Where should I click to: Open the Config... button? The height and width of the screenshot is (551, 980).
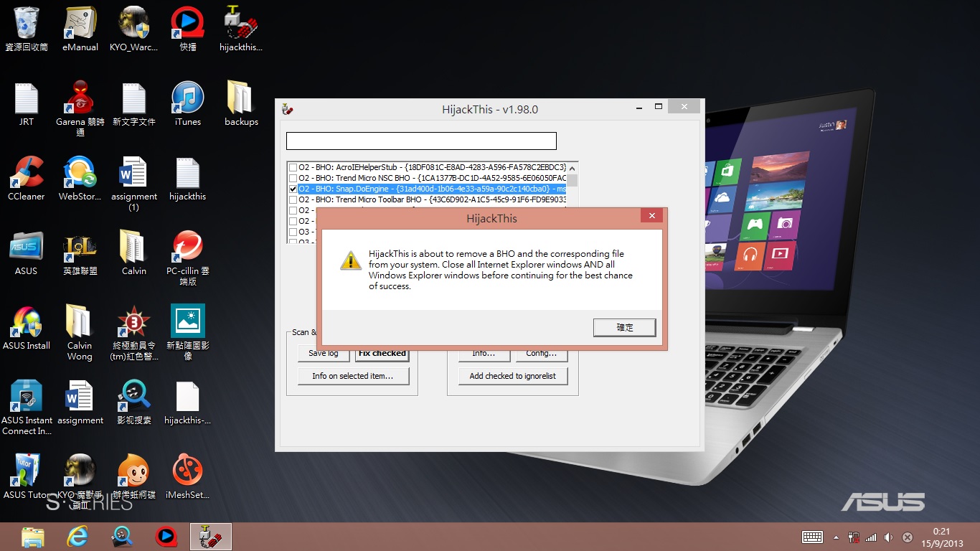coord(541,353)
